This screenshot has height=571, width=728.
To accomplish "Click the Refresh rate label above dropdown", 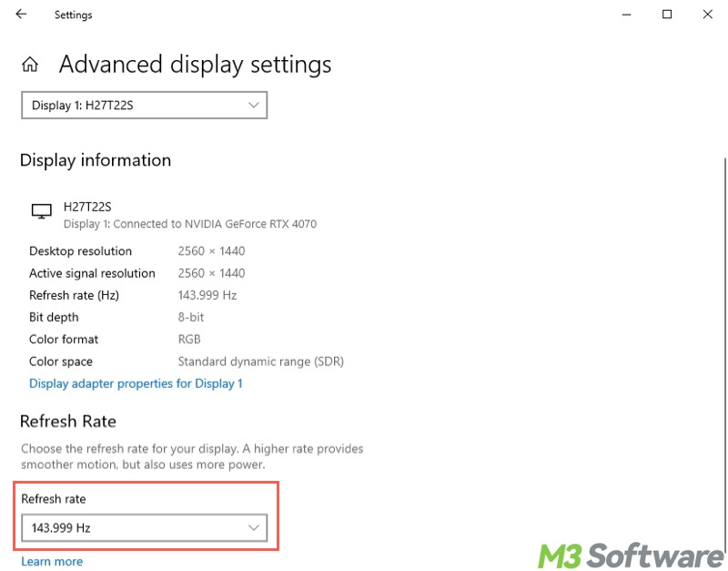I will click(x=54, y=499).
